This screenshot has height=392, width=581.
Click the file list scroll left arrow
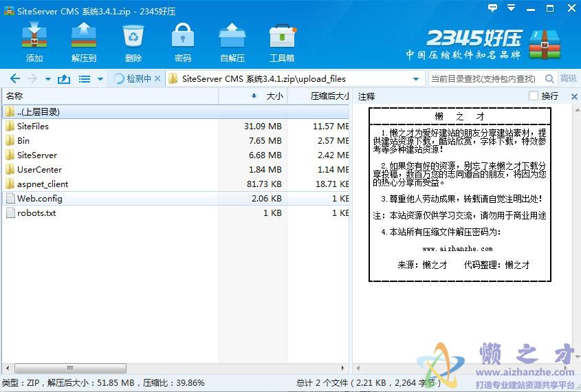pos(8,369)
